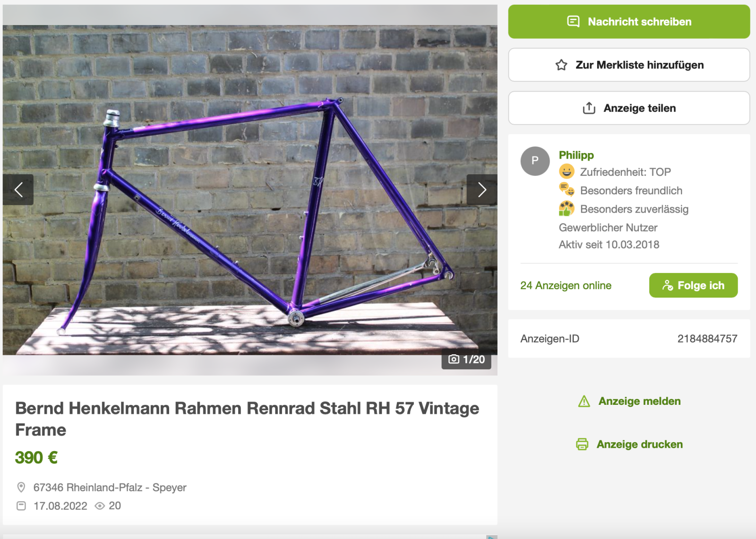Click the camera icon photo counter

pos(454,359)
